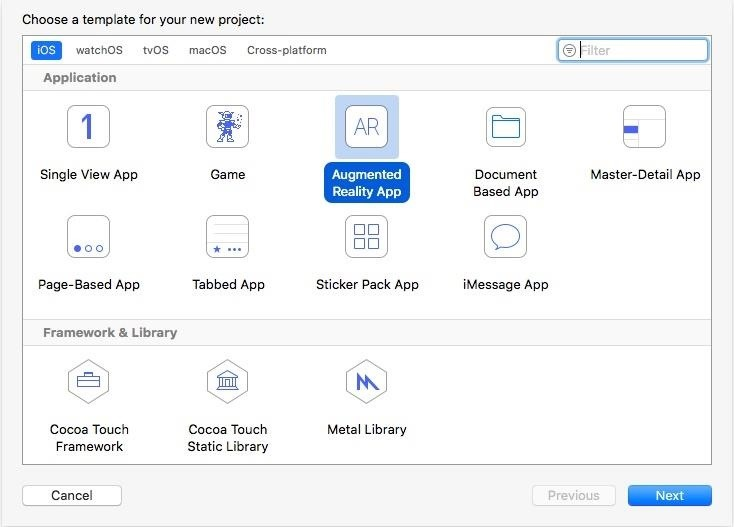734x527 pixels.
Task: Select the Tabbed App template icon
Action: click(228, 236)
